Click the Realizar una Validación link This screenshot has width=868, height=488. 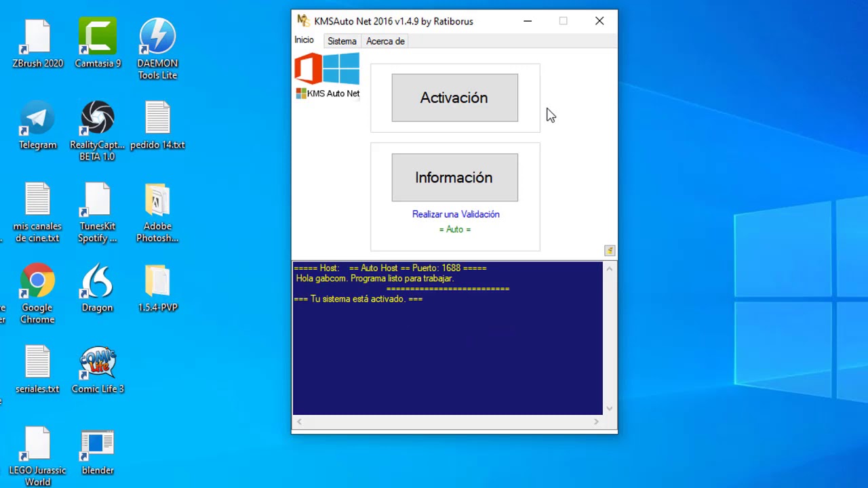tap(456, 214)
